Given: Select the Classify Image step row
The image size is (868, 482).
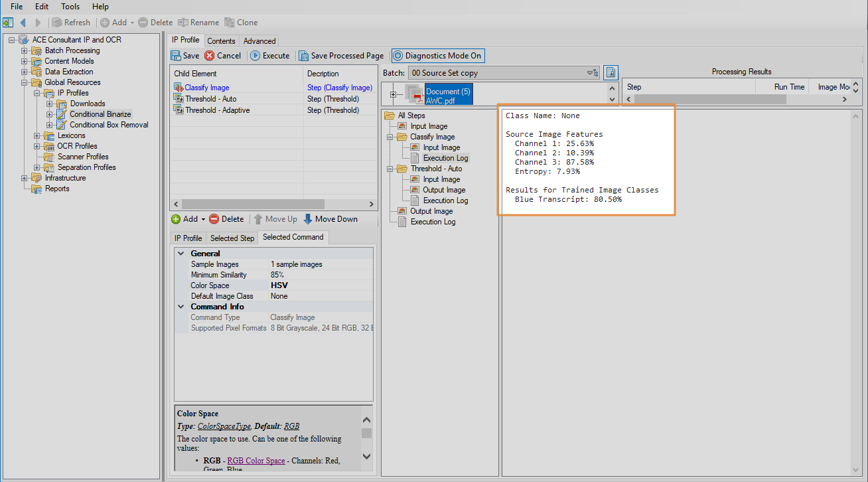Looking at the screenshot, I should [x=207, y=88].
